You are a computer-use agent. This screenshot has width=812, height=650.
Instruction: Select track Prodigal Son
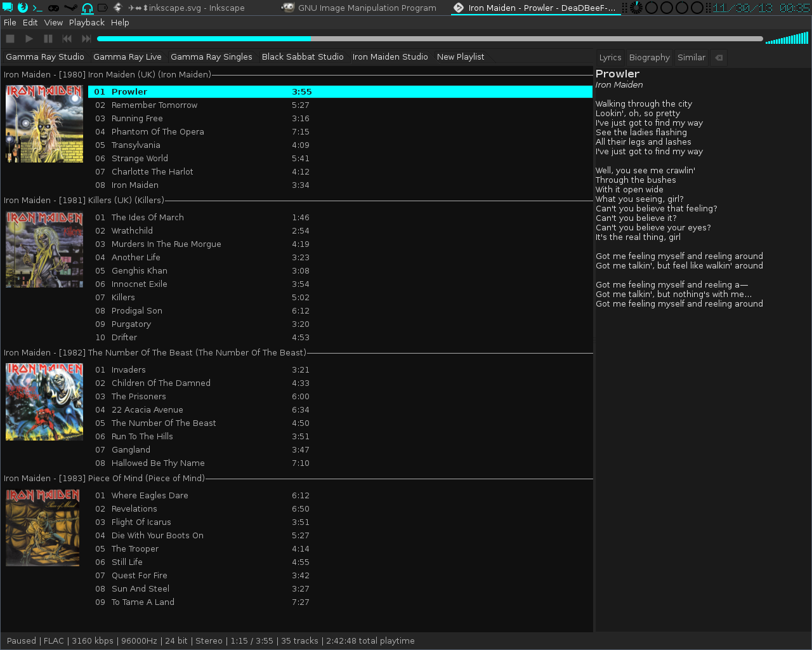pos(340,310)
